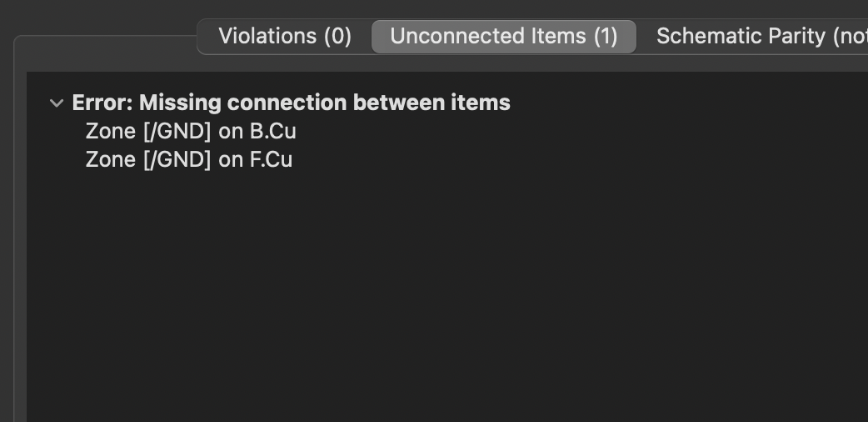
Task: Click the bold "Error:" label
Action: tap(102, 103)
